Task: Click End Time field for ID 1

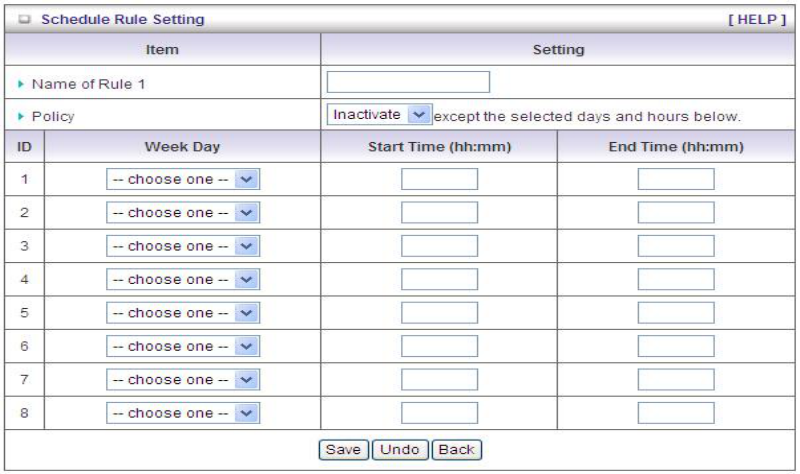Action: pos(676,180)
